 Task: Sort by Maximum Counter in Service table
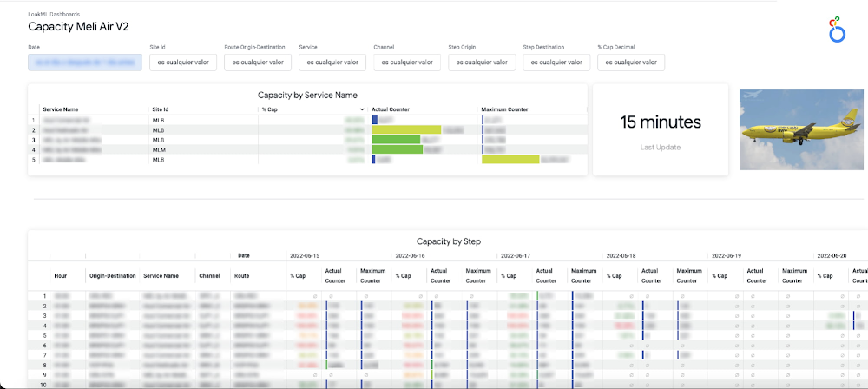click(x=504, y=109)
